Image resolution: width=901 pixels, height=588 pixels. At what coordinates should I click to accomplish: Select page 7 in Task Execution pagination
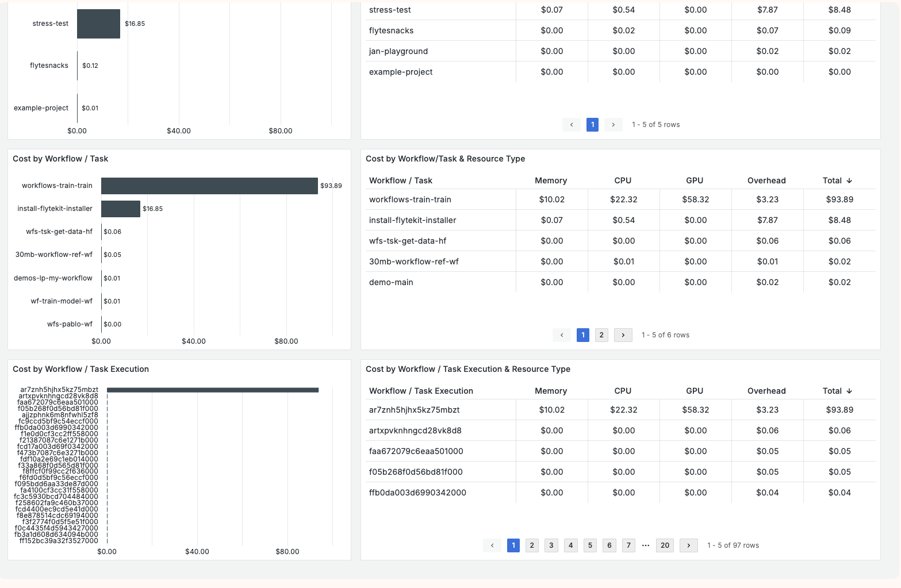628,545
